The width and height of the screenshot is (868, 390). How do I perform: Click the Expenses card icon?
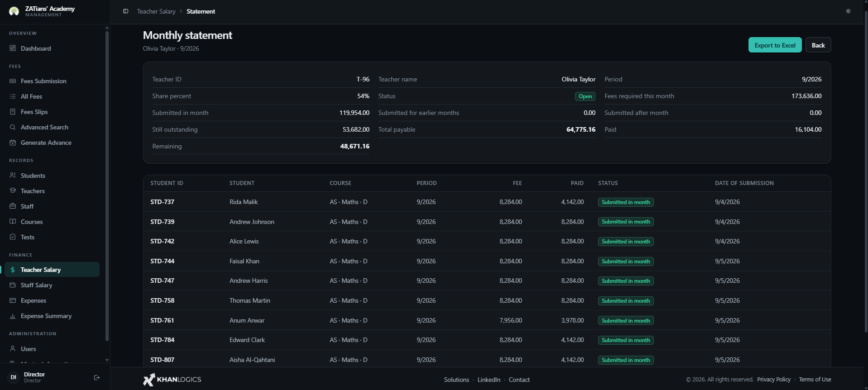coord(13,300)
